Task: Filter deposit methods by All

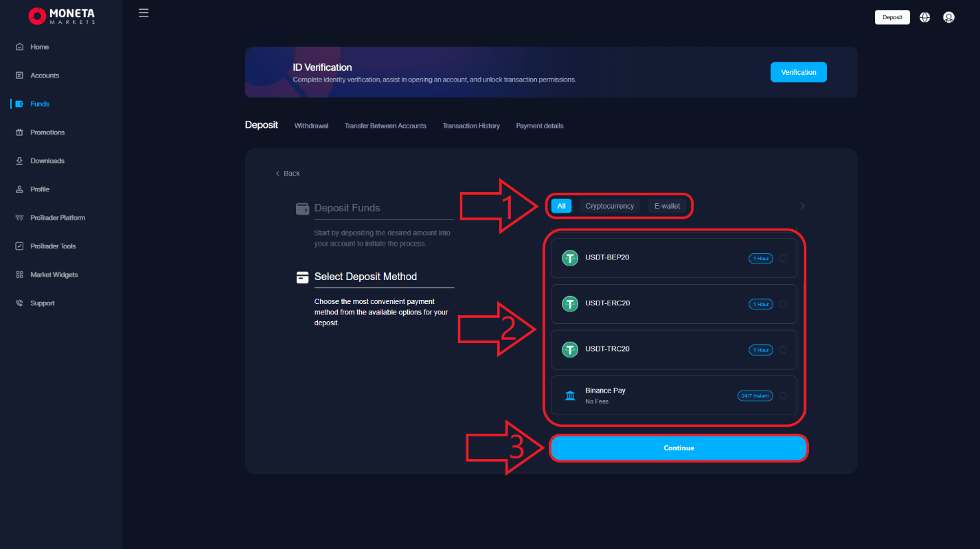Action: [561, 206]
